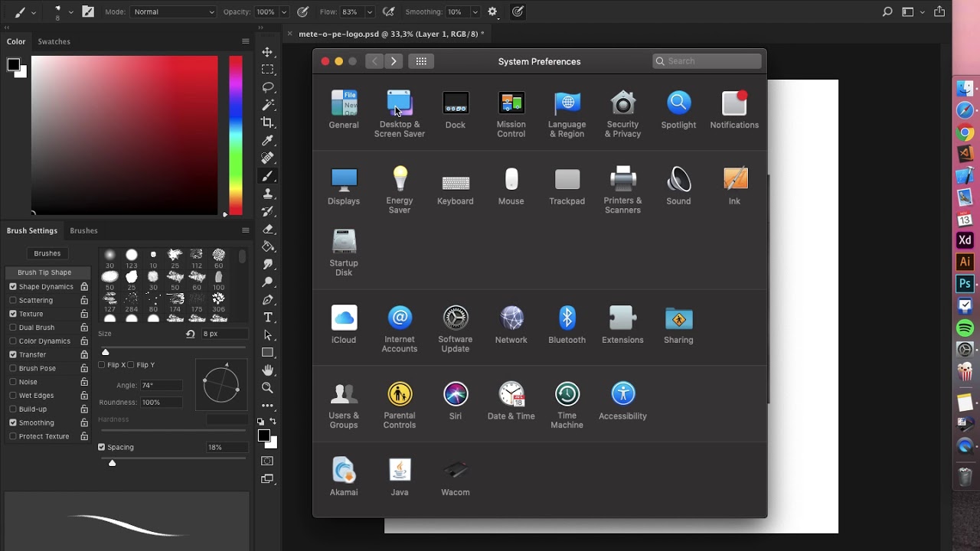The width and height of the screenshot is (980, 551).
Task: Open Network preferences
Action: coord(511,324)
